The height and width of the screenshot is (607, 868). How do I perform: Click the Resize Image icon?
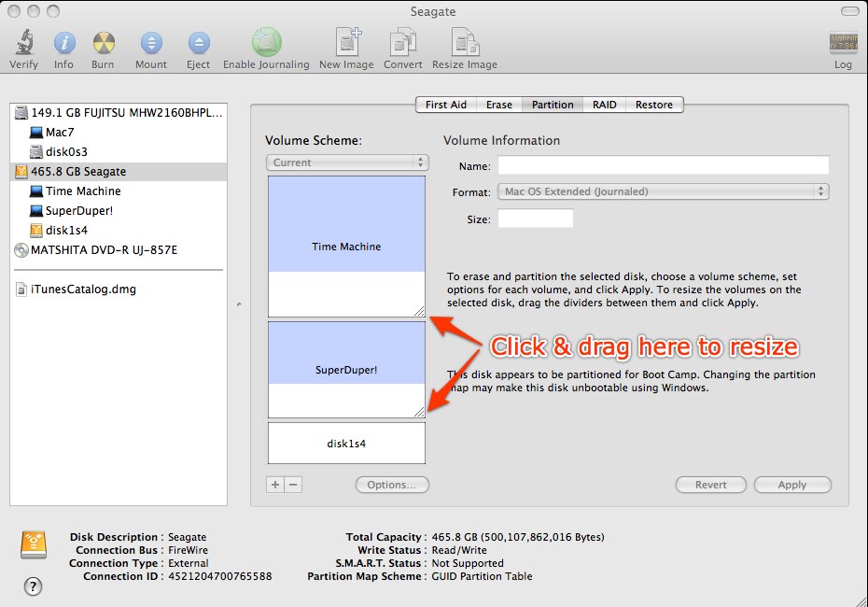(465, 42)
